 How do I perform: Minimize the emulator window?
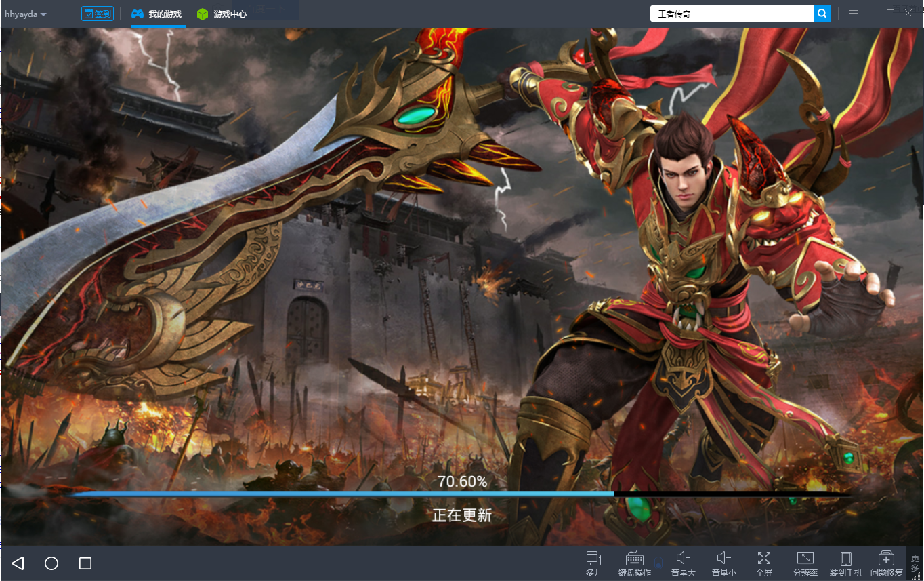[x=872, y=14]
